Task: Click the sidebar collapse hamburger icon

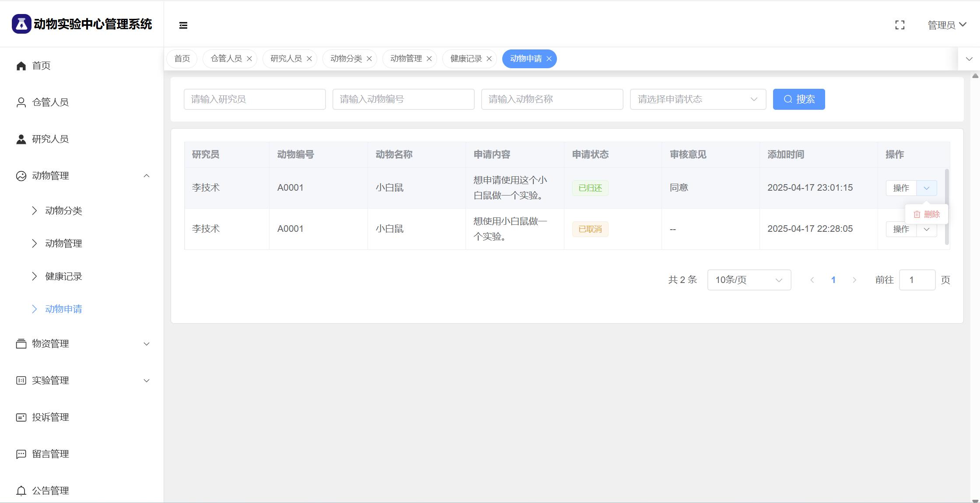Action: tap(183, 25)
